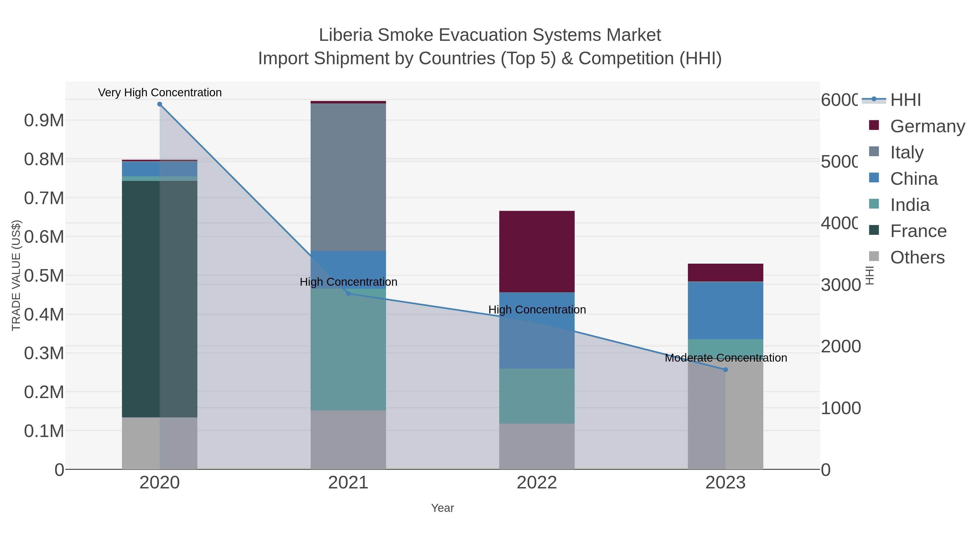
Task: Click the HHI data point for 2023
Action: 725,370
